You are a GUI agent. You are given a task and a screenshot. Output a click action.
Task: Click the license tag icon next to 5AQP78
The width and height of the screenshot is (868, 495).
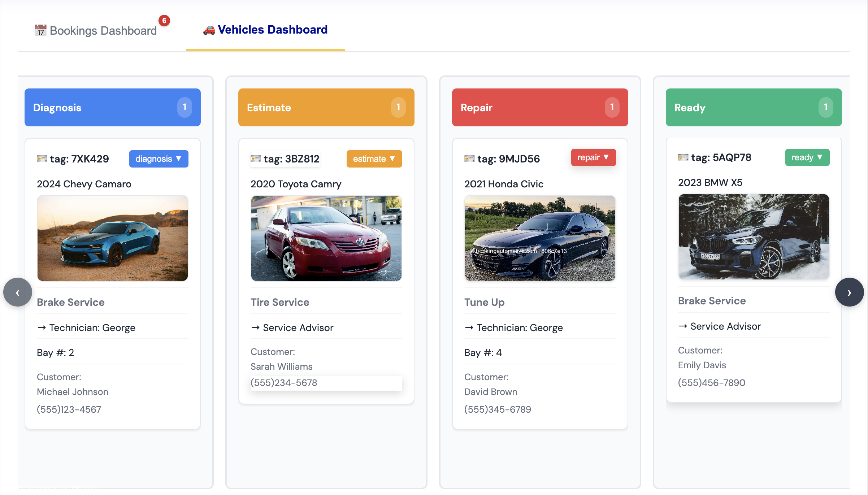click(683, 157)
